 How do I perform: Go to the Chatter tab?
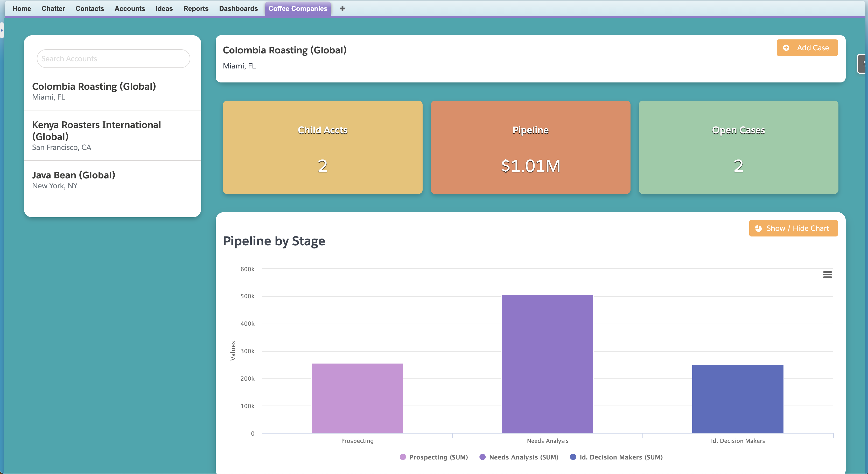(53, 9)
